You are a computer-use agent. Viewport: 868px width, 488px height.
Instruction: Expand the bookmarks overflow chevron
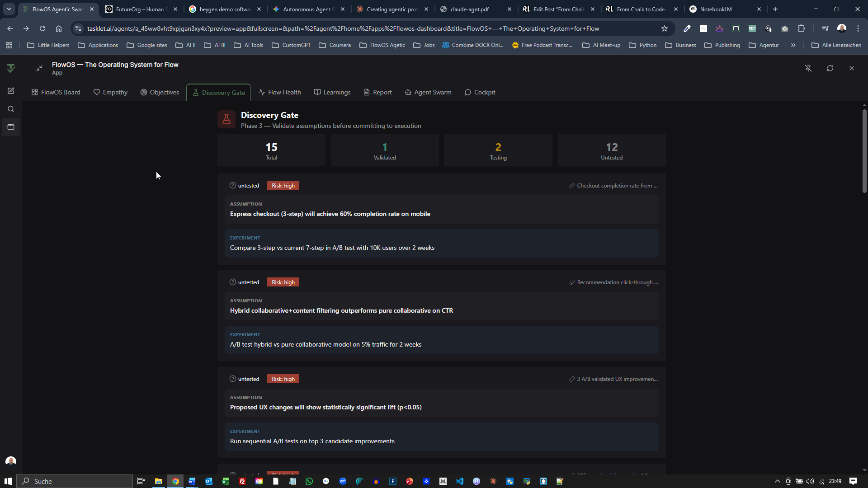tap(793, 45)
